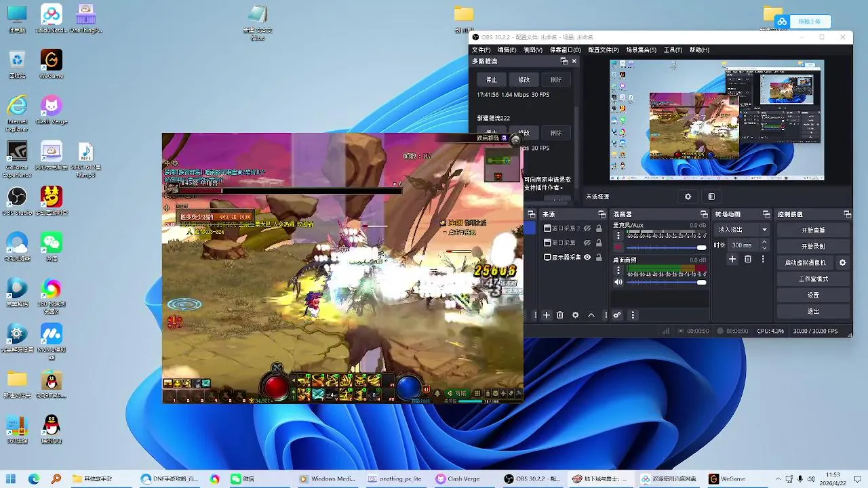
Task: Click 修改 button for first stream
Action: pyautogui.click(x=524, y=79)
